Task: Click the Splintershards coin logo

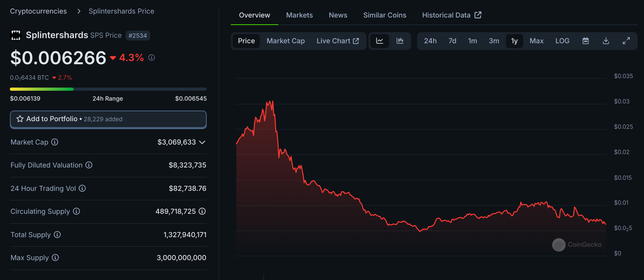Action: (16, 35)
